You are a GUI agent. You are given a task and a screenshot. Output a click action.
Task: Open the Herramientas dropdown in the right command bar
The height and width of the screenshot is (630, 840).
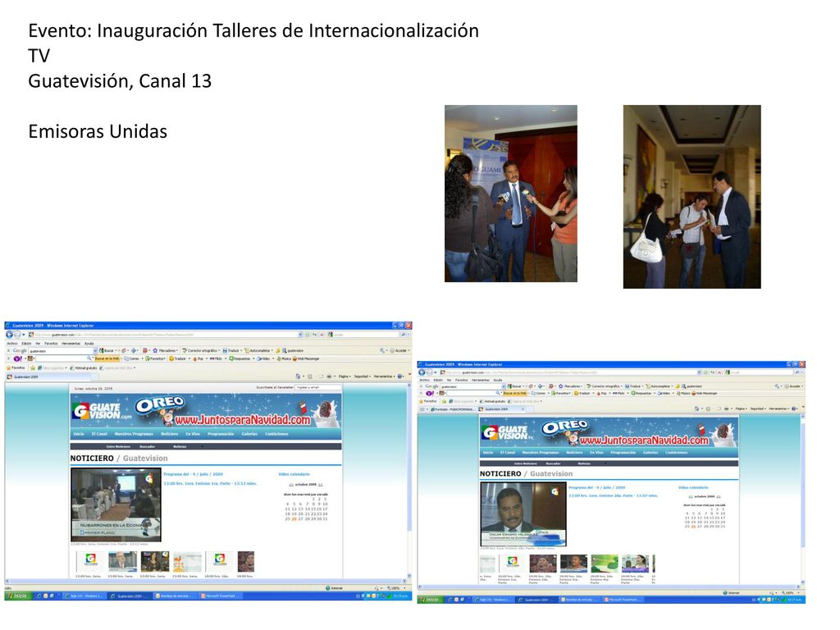(x=780, y=409)
